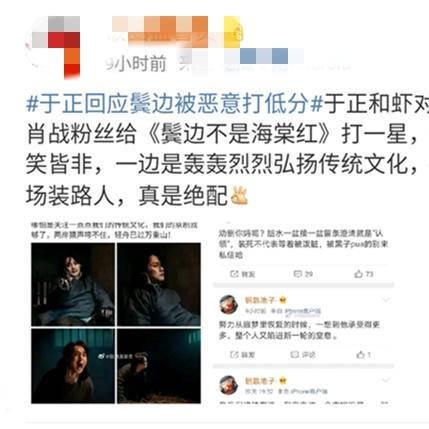Click the crown badge beside second post's username
The image size is (429, 429).
(x=283, y=300)
